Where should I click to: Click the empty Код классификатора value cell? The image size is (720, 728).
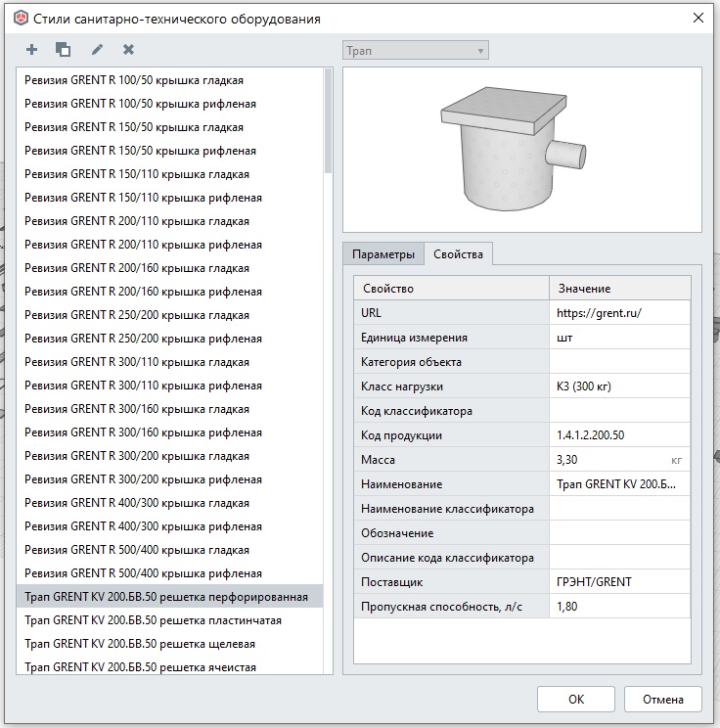[x=620, y=411]
